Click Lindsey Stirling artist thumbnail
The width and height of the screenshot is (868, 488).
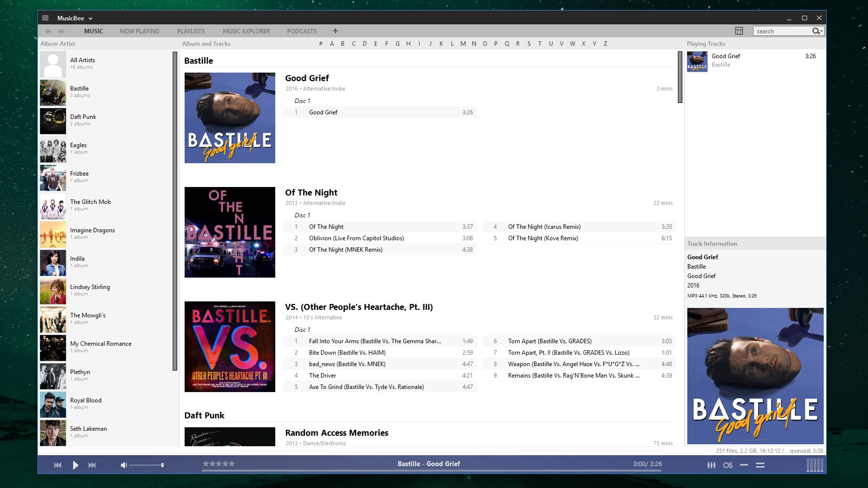click(x=53, y=291)
